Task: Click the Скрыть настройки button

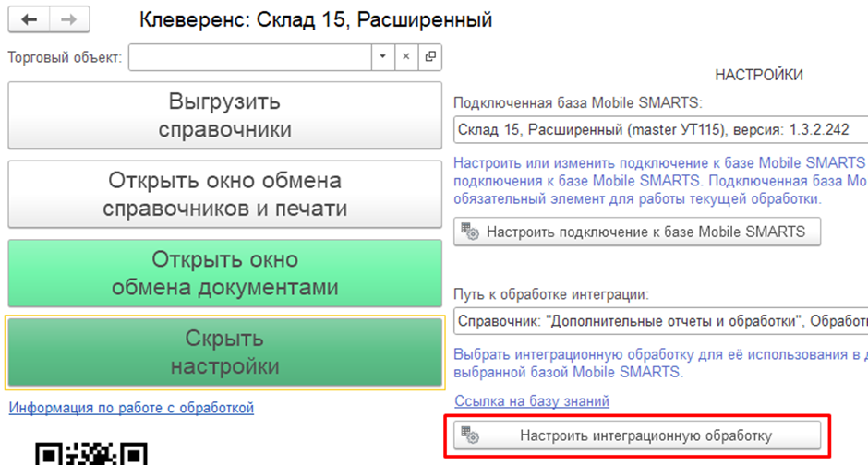Action: click(x=224, y=352)
